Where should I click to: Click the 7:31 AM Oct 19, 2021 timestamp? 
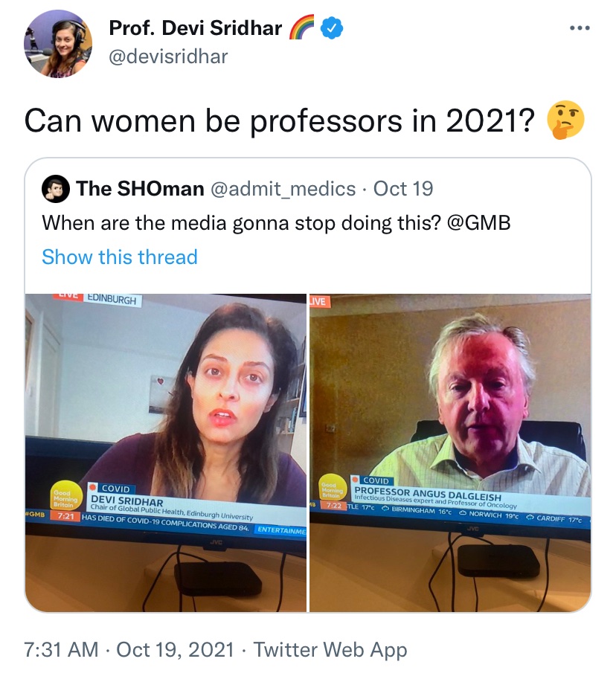click(129, 649)
